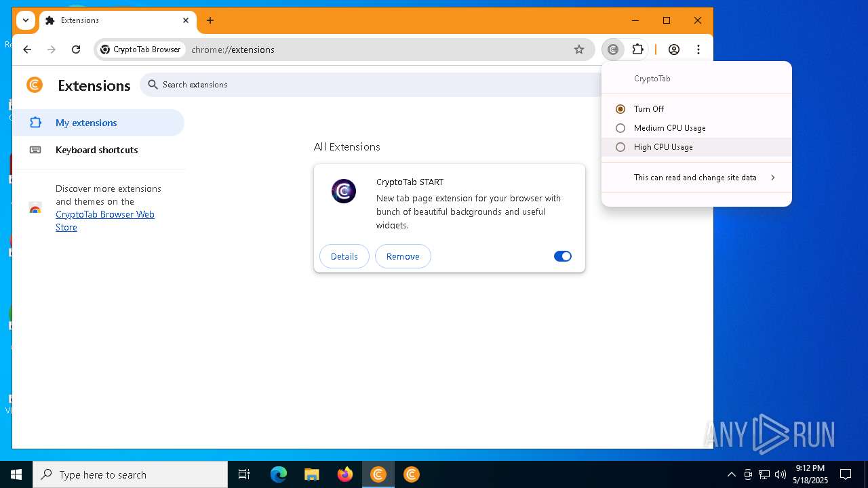
Task: Show hidden system tray icons
Action: 731,474
